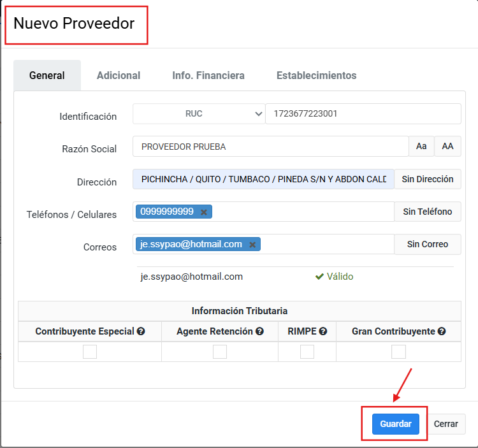Toggle the Gran Contribuyente checkbox
The height and width of the screenshot is (448, 478).
click(x=398, y=352)
